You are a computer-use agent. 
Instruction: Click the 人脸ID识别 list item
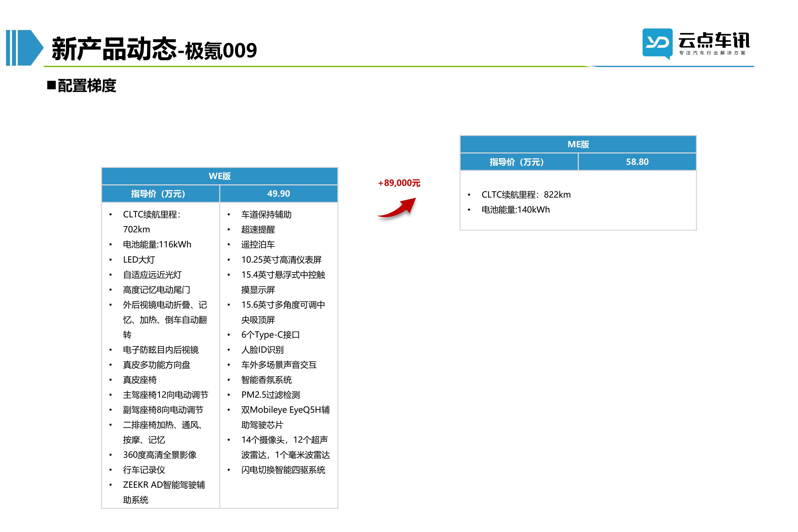click(262, 349)
